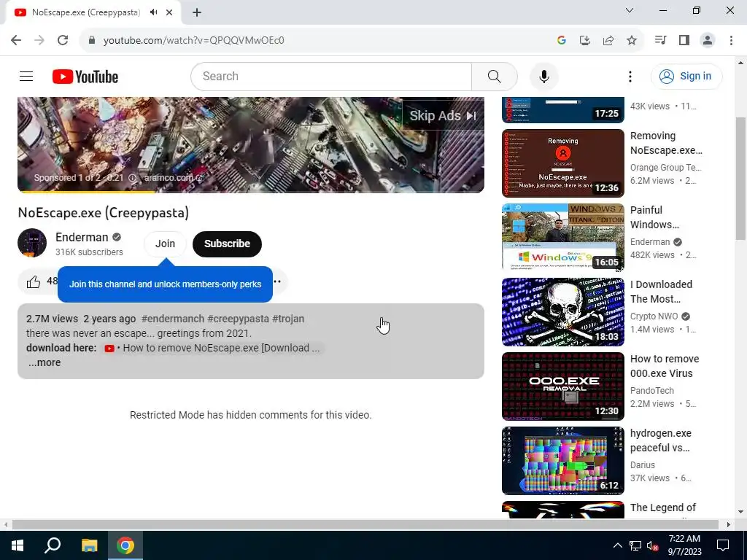Open the YouTube hamburger guide menu
The image size is (747, 560).
26,76
